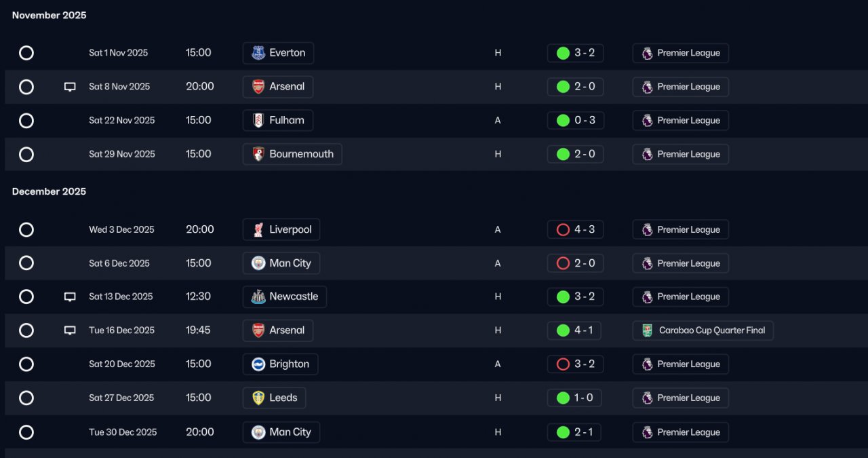This screenshot has height=458, width=868.
Task: Click the Fulham club crest icon
Action: [x=258, y=121]
